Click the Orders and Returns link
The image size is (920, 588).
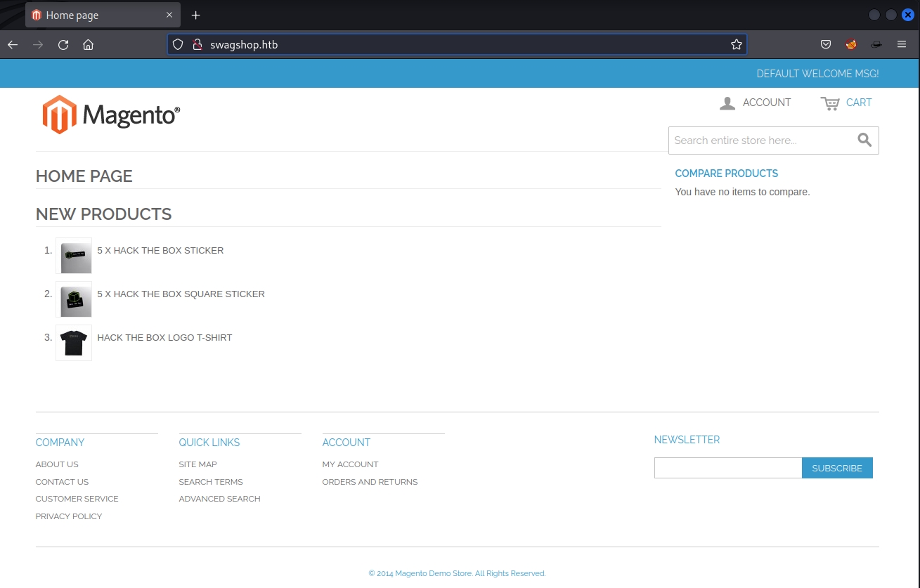(370, 482)
